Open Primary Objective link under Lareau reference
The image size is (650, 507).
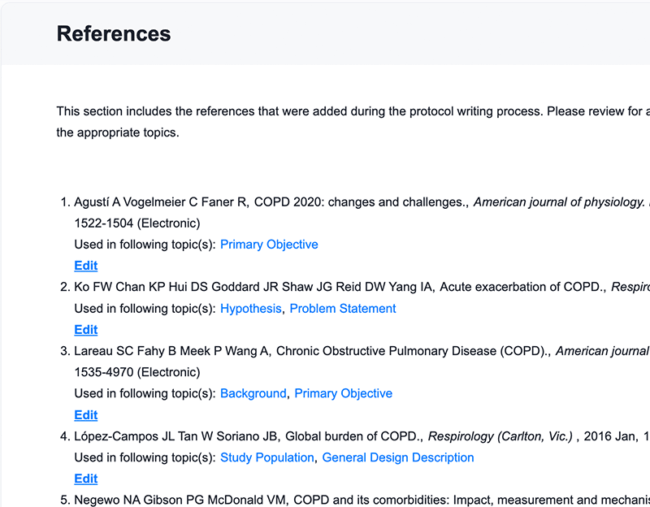pos(343,394)
